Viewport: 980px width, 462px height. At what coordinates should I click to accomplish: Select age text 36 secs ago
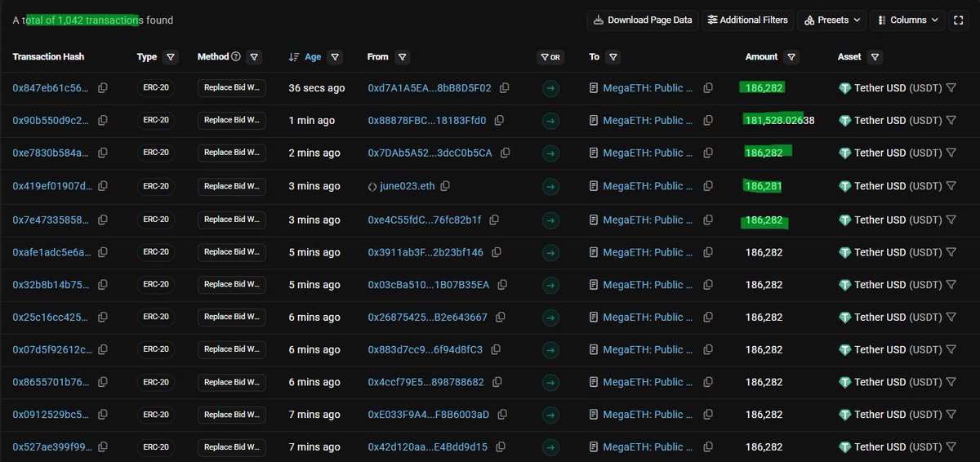(x=317, y=88)
